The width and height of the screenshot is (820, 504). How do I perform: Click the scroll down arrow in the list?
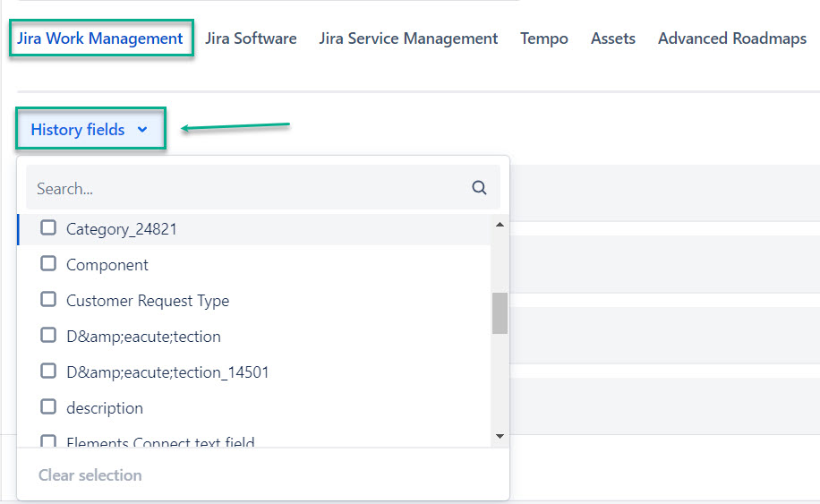click(500, 436)
